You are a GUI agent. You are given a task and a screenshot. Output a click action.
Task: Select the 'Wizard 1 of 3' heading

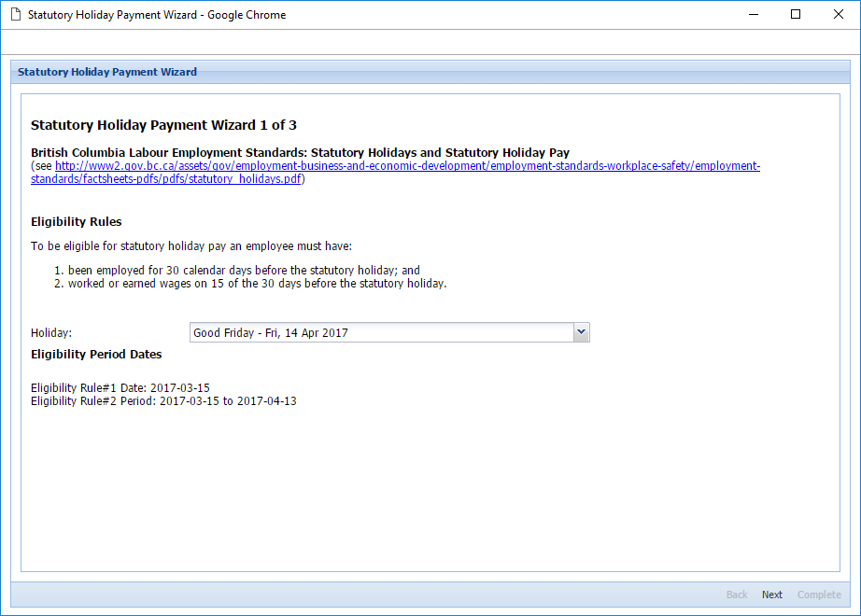pyautogui.click(x=163, y=125)
